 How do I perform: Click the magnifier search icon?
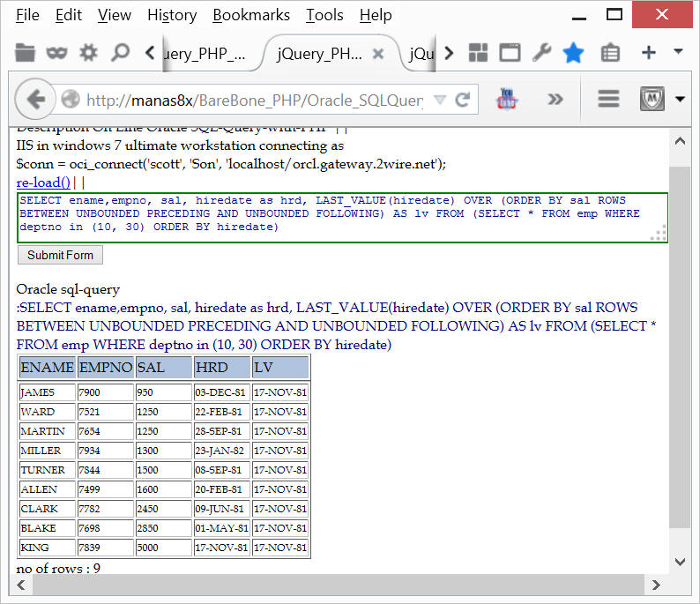coord(120,53)
